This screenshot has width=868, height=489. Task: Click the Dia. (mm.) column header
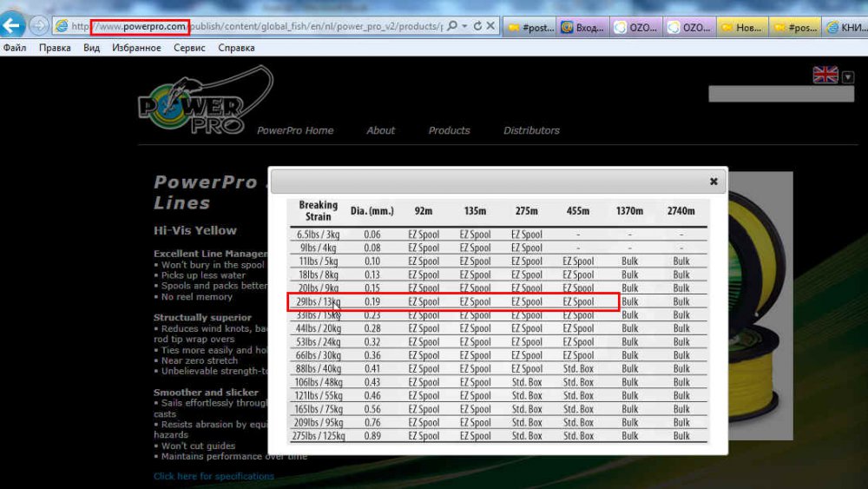pyautogui.click(x=372, y=211)
